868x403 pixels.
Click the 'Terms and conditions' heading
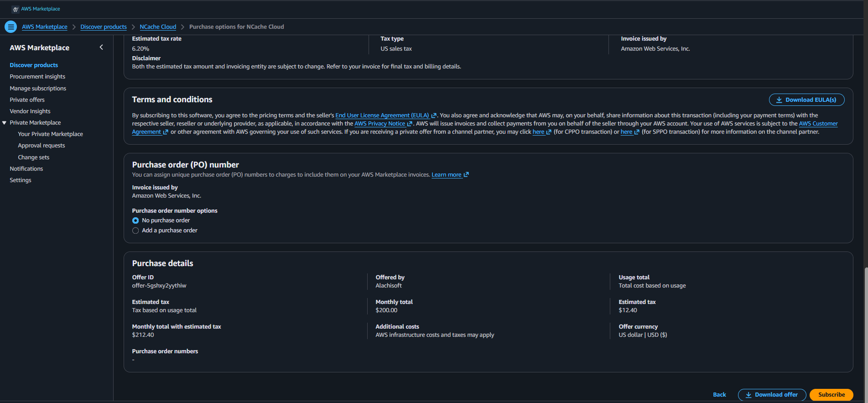[172, 99]
